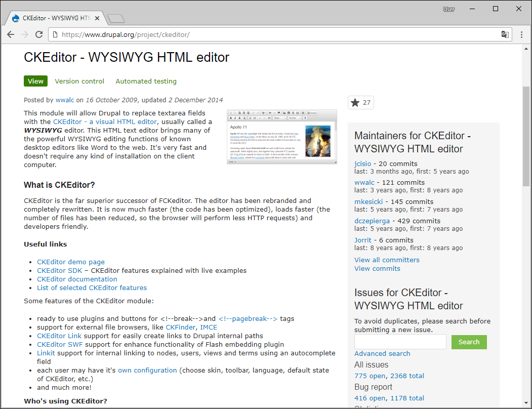Screen dimensions: 532x409
Task: Click the CKEditor screenshot thumbnail
Action: coord(282,137)
